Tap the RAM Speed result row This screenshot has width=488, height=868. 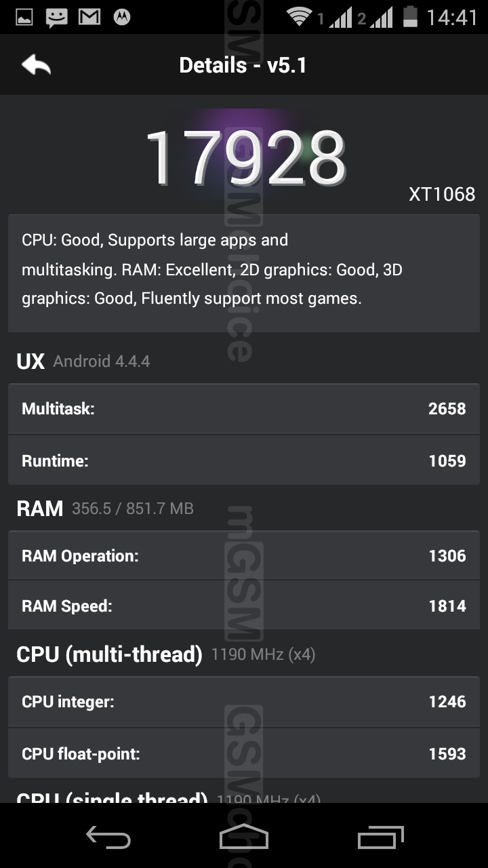244,606
